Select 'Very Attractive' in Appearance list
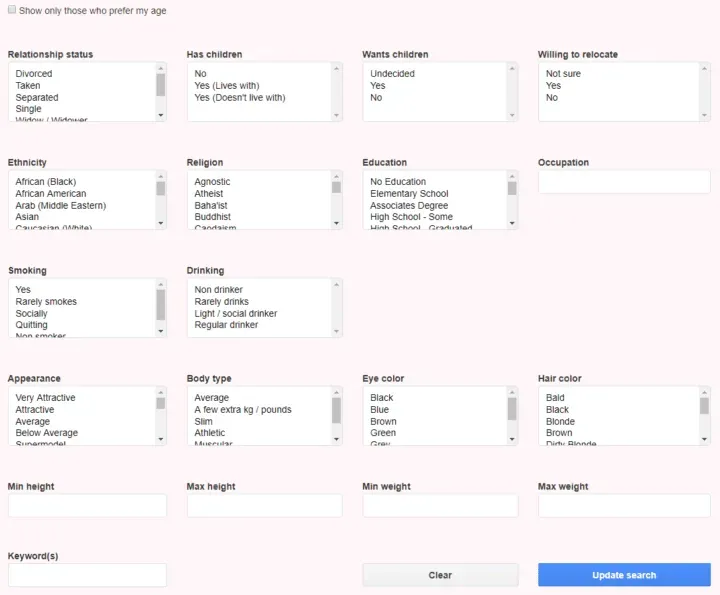This screenshot has height=595, width=720. coord(45,398)
